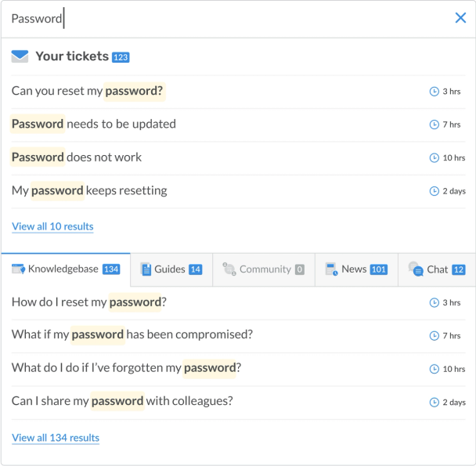Click the Chat bubble icon

coord(416,269)
